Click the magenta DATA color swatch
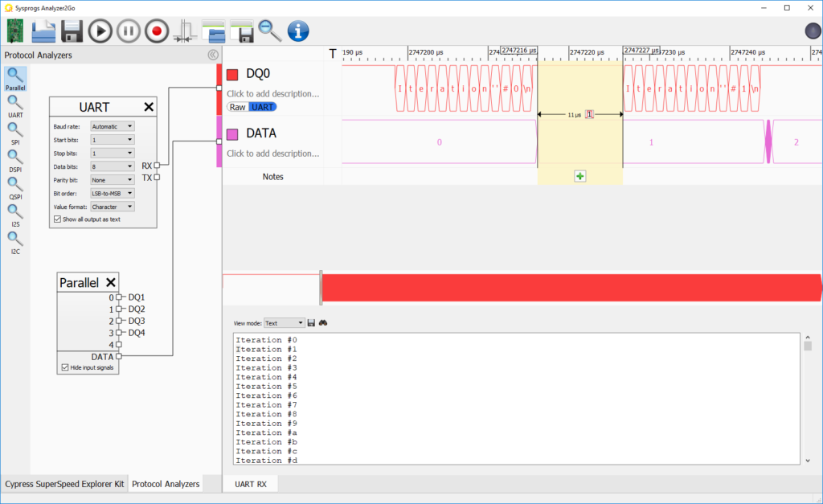 (234, 133)
